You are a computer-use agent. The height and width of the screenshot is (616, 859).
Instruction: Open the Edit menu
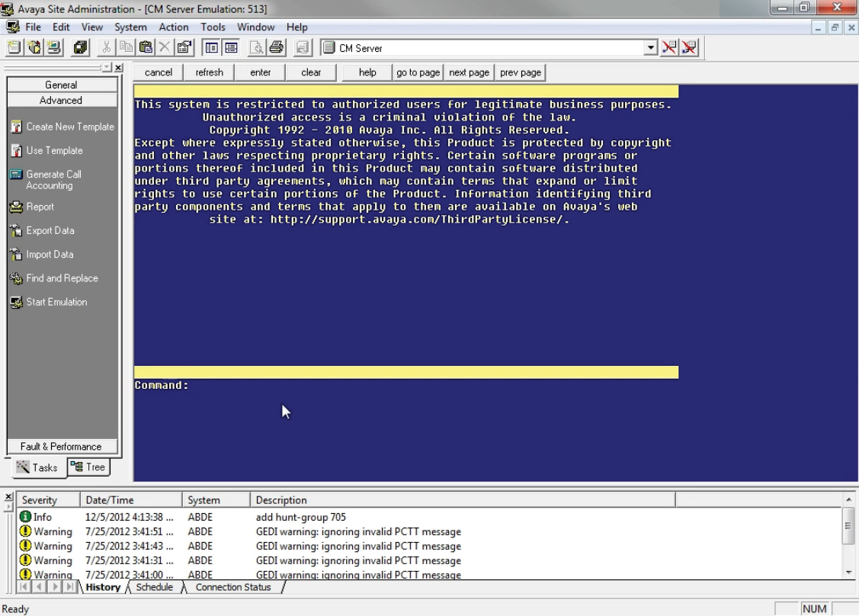pyautogui.click(x=61, y=27)
